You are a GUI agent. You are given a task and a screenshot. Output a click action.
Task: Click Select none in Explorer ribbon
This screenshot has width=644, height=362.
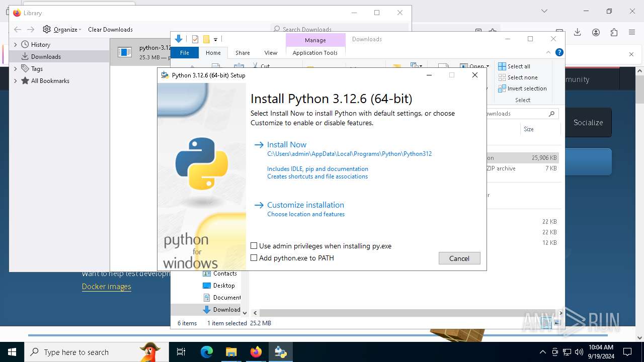pyautogui.click(x=518, y=77)
